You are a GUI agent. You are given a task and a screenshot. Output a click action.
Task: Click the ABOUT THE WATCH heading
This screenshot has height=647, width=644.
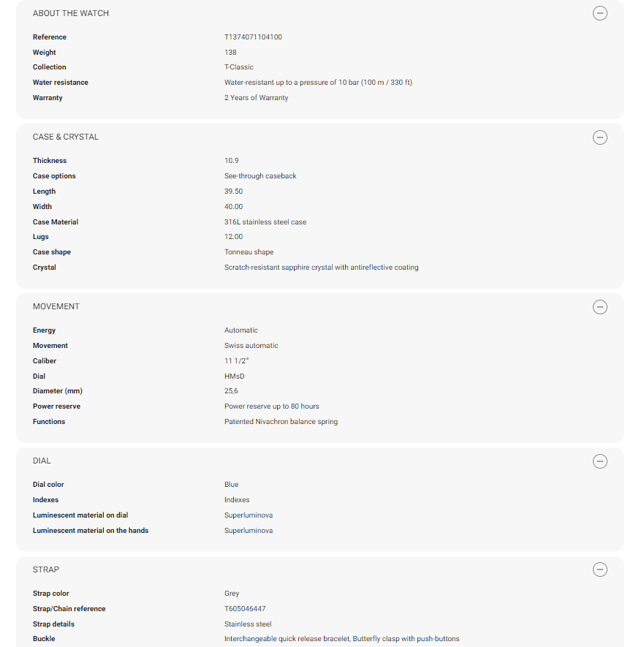click(71, 14)
